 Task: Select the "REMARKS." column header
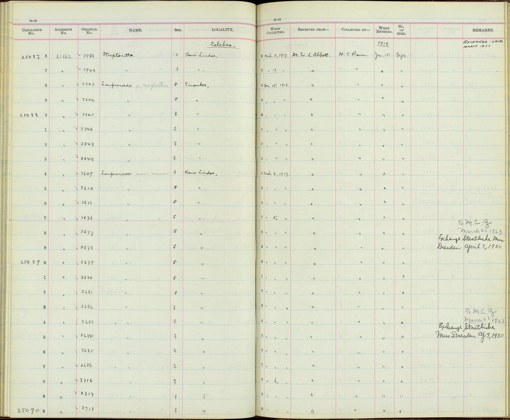pos(483,30)
